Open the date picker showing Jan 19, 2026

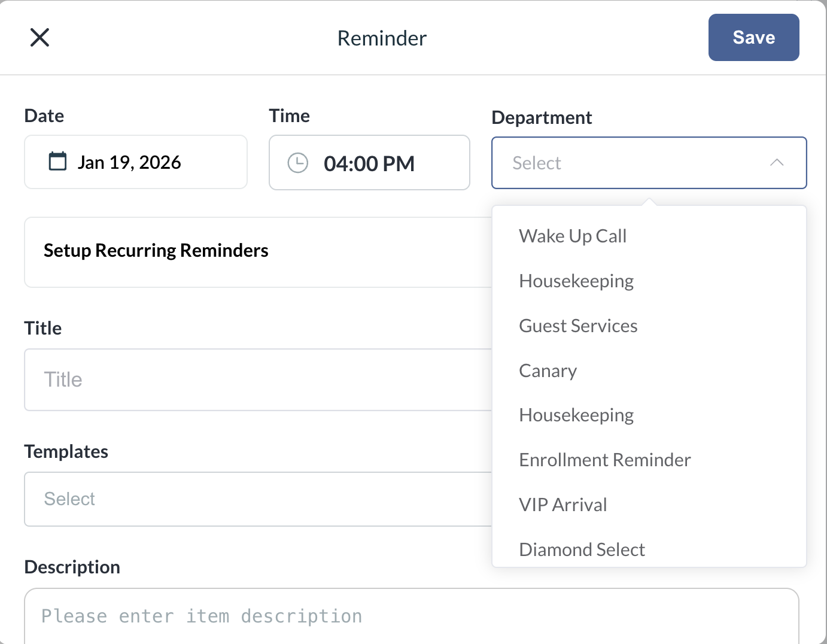(x=136, y=162)
